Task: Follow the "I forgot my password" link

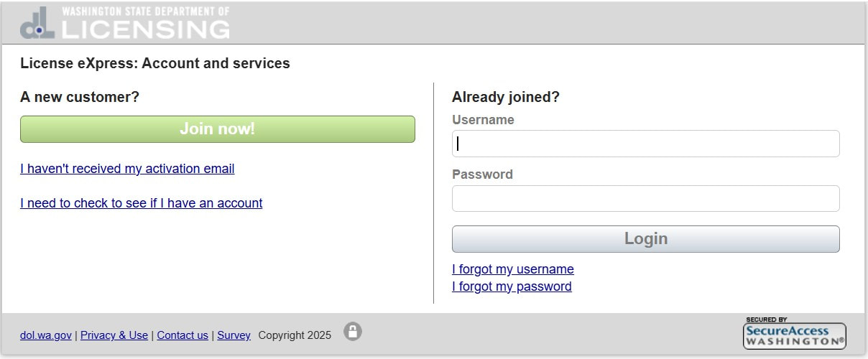Action: 512,286
